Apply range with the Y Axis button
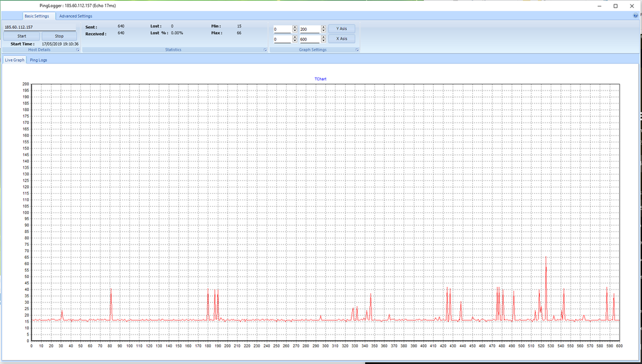 [x=341, y=29]
